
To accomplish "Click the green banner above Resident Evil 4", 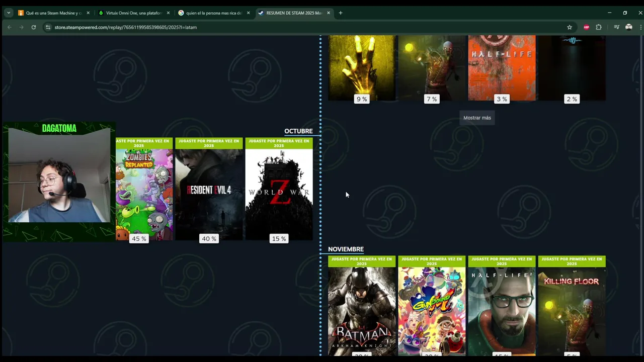I will [x=209, y=143].
